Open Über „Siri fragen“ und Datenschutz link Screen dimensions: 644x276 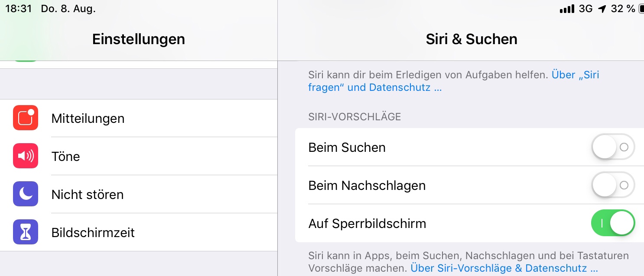click(x=374, y=87)
